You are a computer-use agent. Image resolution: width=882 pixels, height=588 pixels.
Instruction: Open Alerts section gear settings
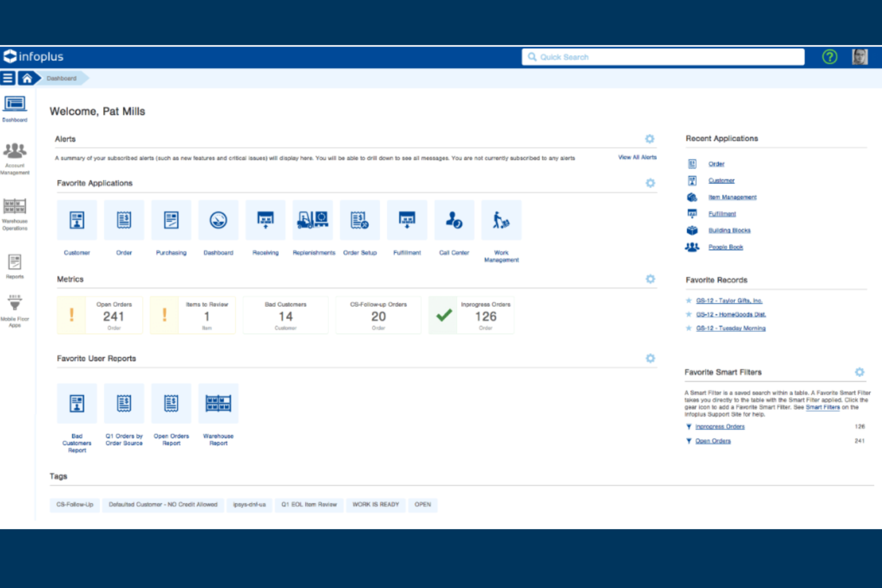coord(650,139)
